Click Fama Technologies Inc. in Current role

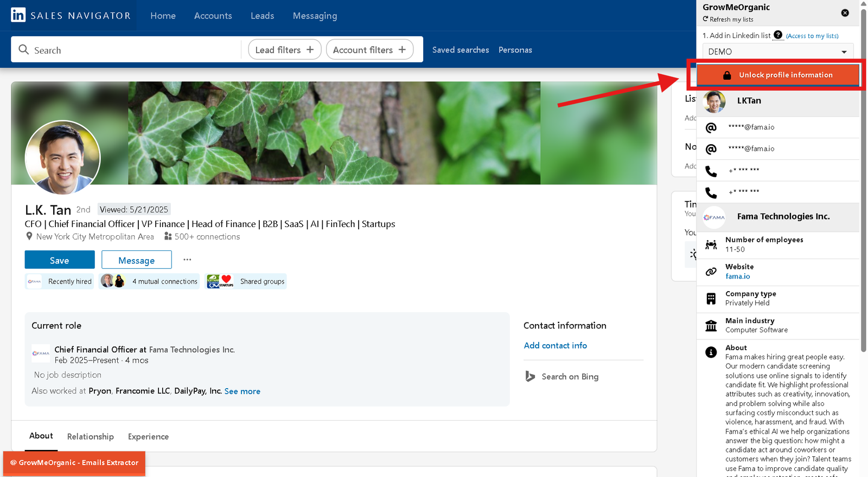[192, 350]
